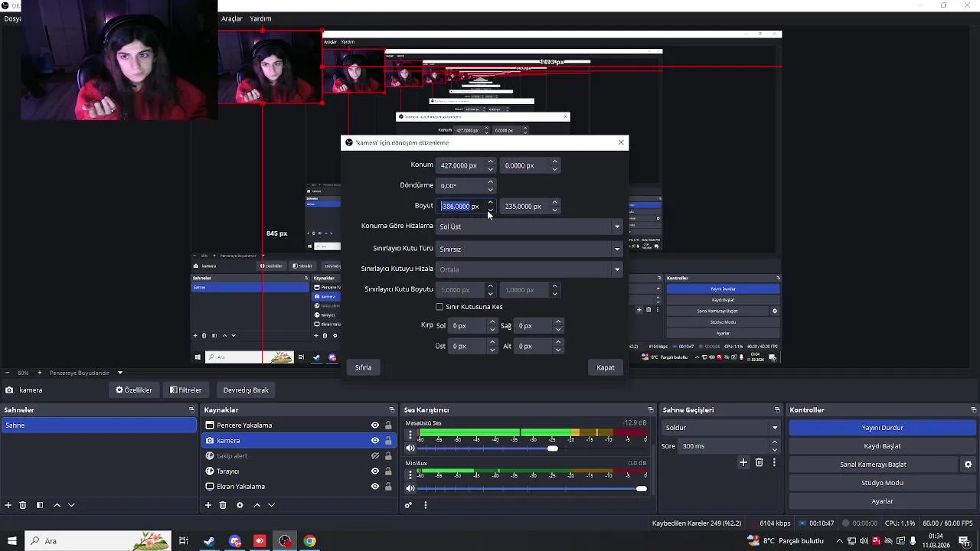Open Pencereye Boyutlandır scaling dropdown

coord(86,373)
